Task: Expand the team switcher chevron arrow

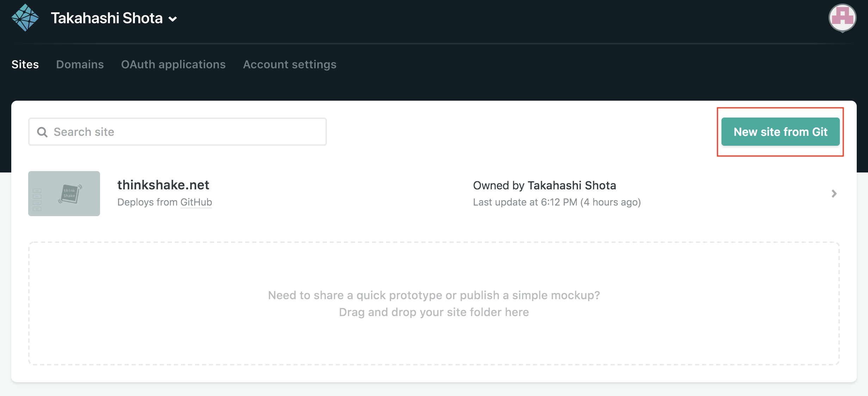Action: tap(173, 19)
